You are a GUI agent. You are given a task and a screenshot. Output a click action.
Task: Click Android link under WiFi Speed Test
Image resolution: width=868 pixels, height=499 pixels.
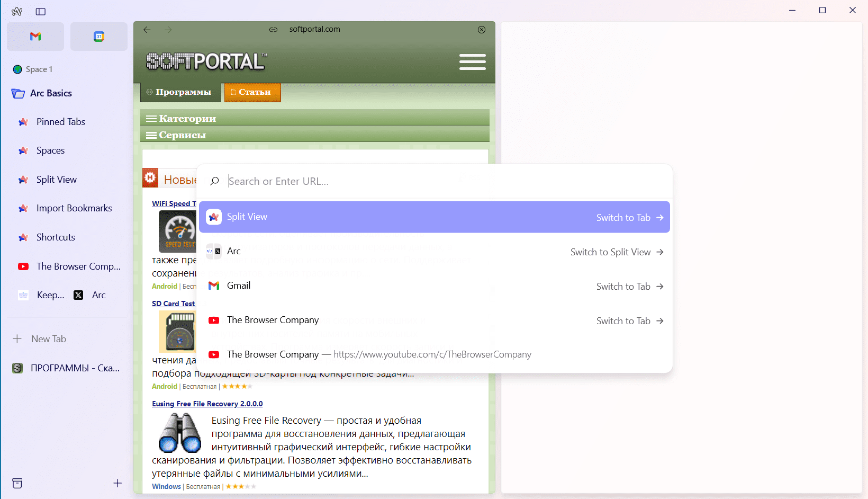pos(165,286)
